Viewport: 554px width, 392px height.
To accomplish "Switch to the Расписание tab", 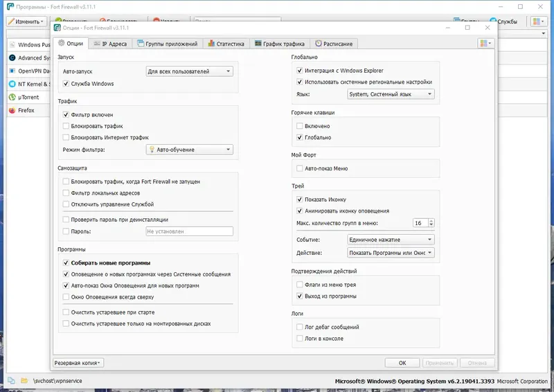I will (x=334, y=44).
